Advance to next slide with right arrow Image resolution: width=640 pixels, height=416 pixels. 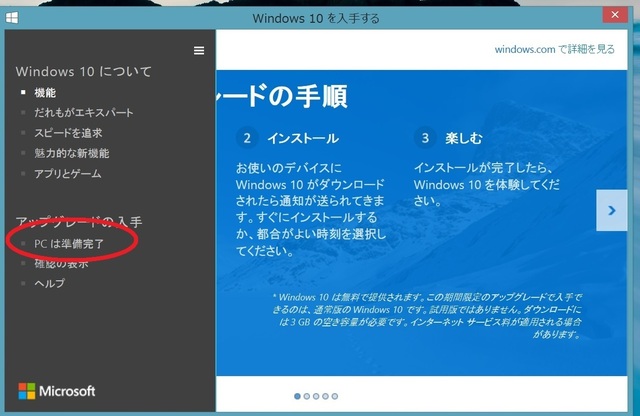611,210
